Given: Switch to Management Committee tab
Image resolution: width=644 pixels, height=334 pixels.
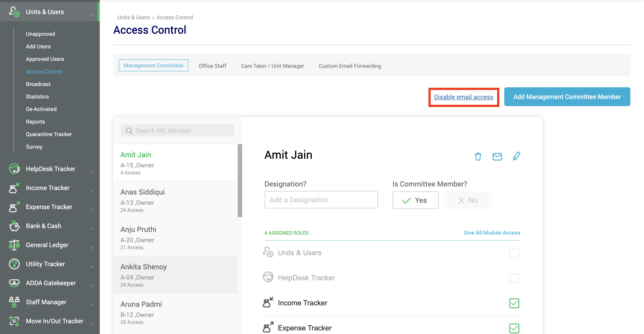Looking at the screenshot, I should click(153, 65).
